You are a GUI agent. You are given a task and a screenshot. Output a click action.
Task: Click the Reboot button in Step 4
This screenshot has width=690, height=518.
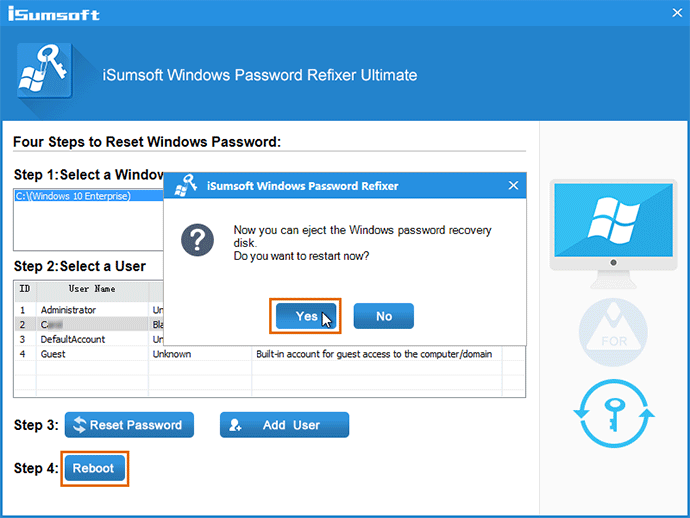pos(93,468)
